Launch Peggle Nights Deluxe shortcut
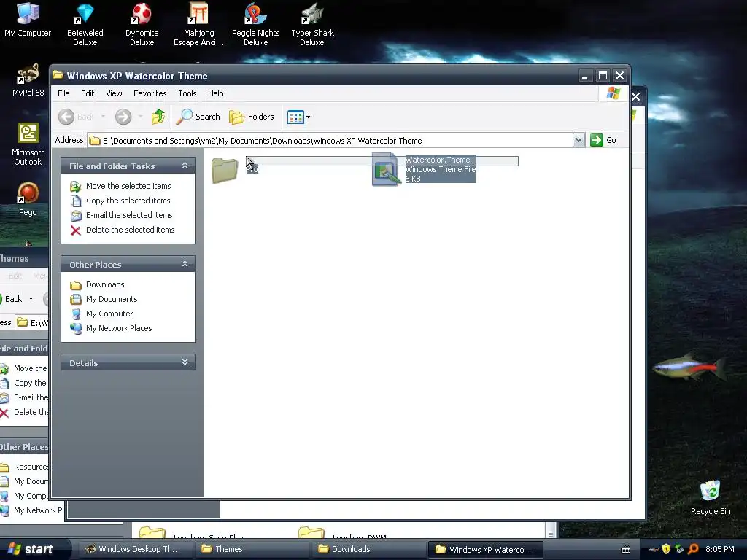This screenshot has width=747, height=560. 256,24
